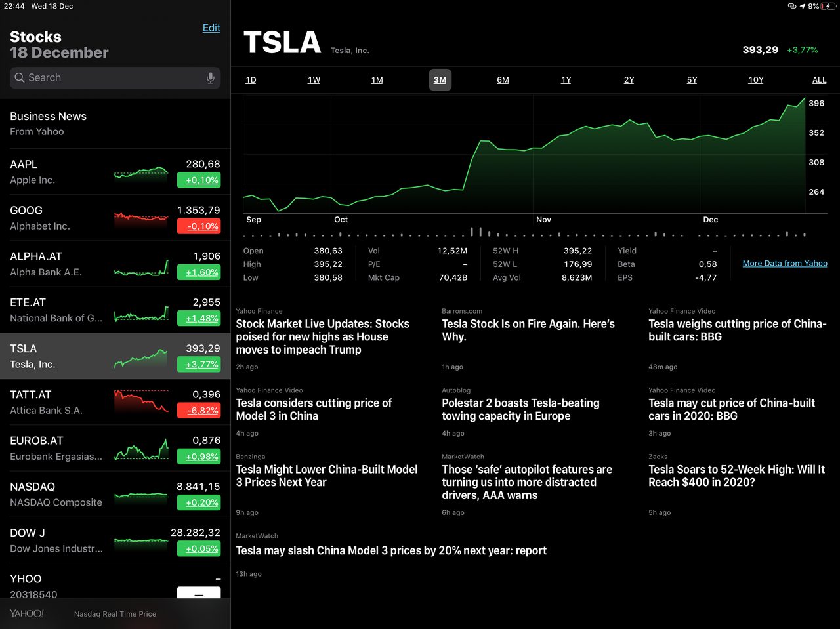
Task: Tap the battery icon in the status bar
Action: tap(827, 6)
